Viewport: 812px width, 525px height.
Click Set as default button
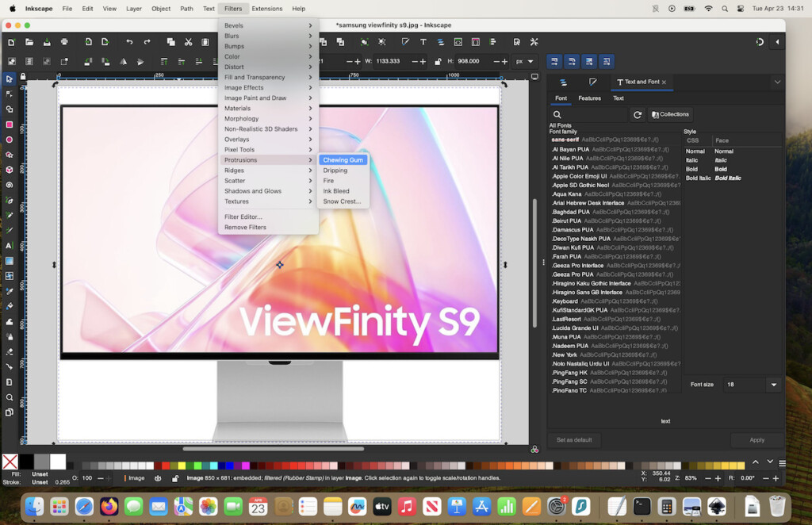coord(574,440)
